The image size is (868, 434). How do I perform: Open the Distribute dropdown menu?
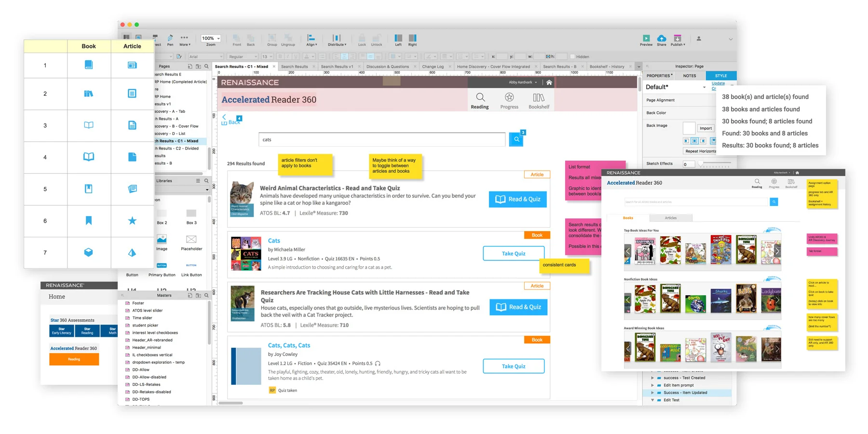(x=337, y=40)
